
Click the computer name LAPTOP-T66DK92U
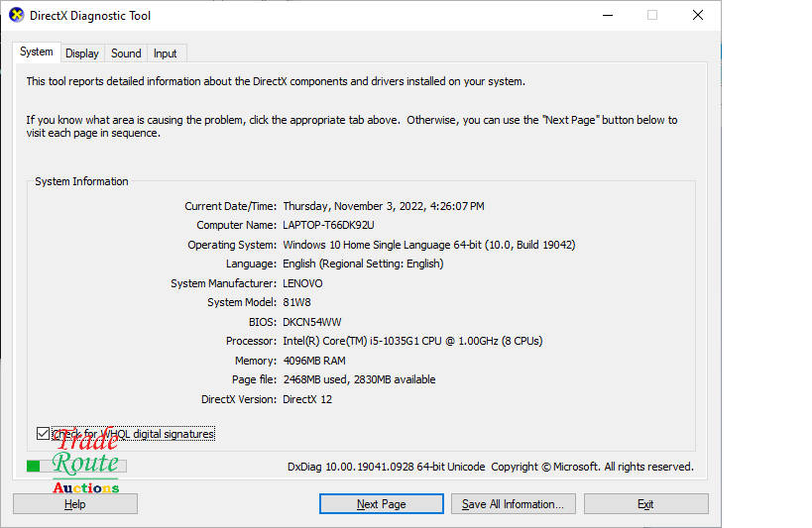[x=328, y=225]
